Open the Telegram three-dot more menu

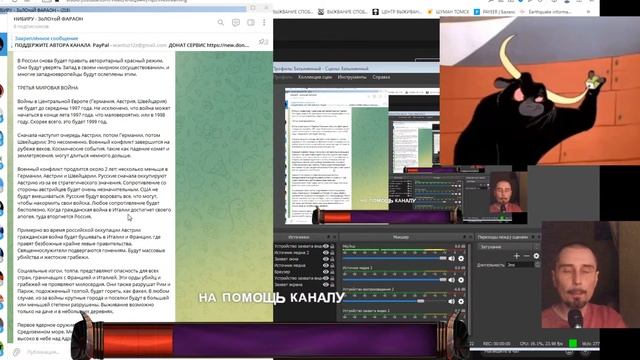point(264,22)
